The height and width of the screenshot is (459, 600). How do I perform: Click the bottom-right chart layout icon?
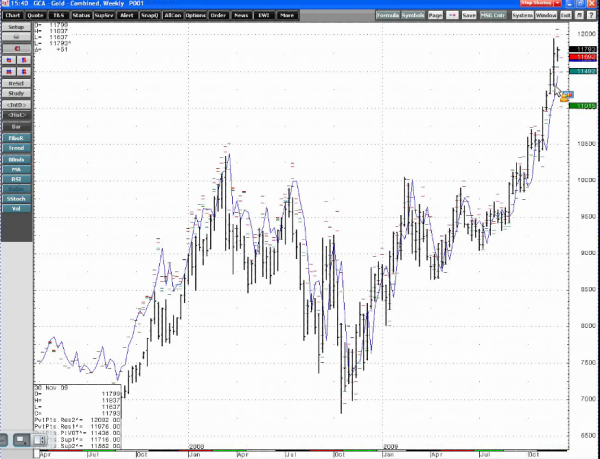[x=24, y=70]
